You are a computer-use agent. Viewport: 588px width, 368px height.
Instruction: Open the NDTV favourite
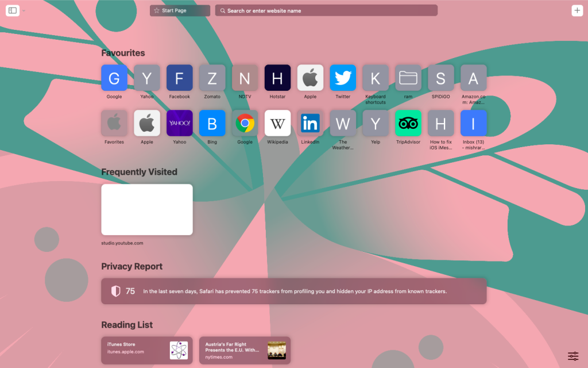245,78
